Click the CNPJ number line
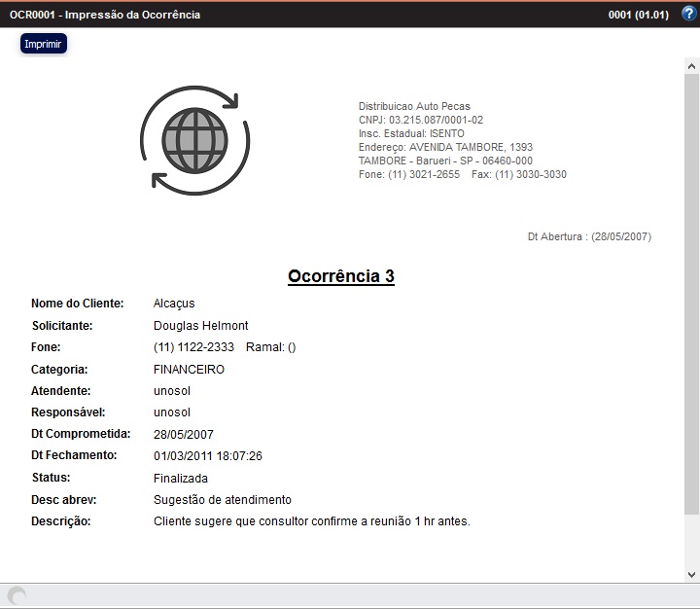The height and width of the screenshot is (609, 700). tap(420, 120)
